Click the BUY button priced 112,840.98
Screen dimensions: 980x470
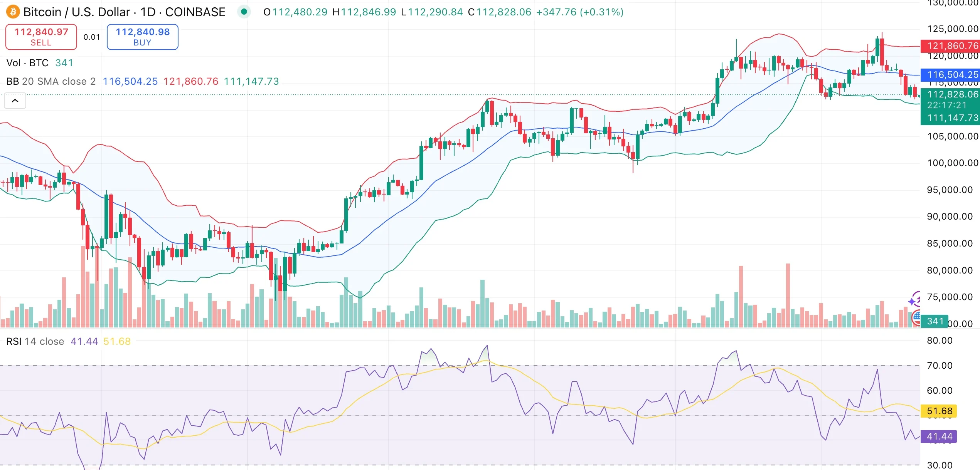142,37
